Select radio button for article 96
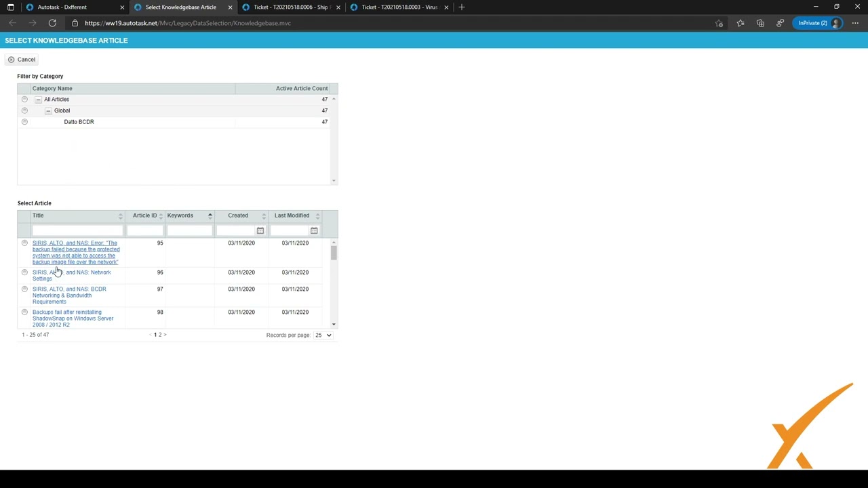 click(24, 272)
